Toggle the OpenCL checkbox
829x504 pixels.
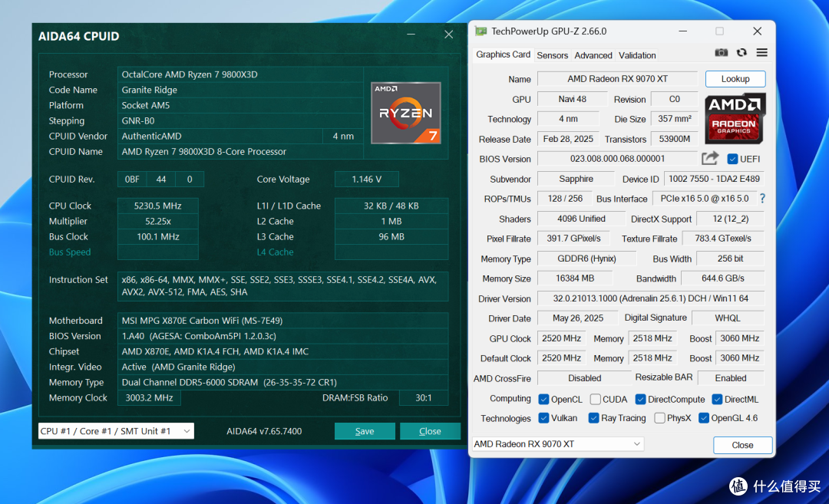coord(543,400)
